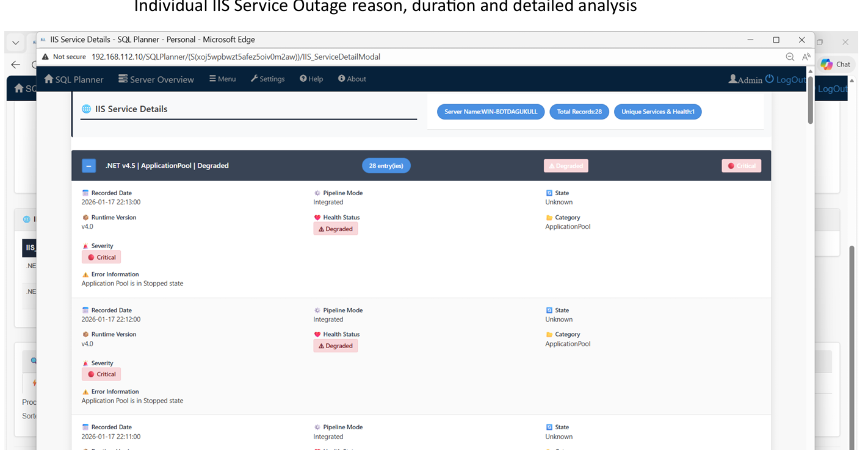Collapse the .NET v4.5 ApplicationPool section
The height and width of the screenshot is (450, 868).
[x=89, y=165]
